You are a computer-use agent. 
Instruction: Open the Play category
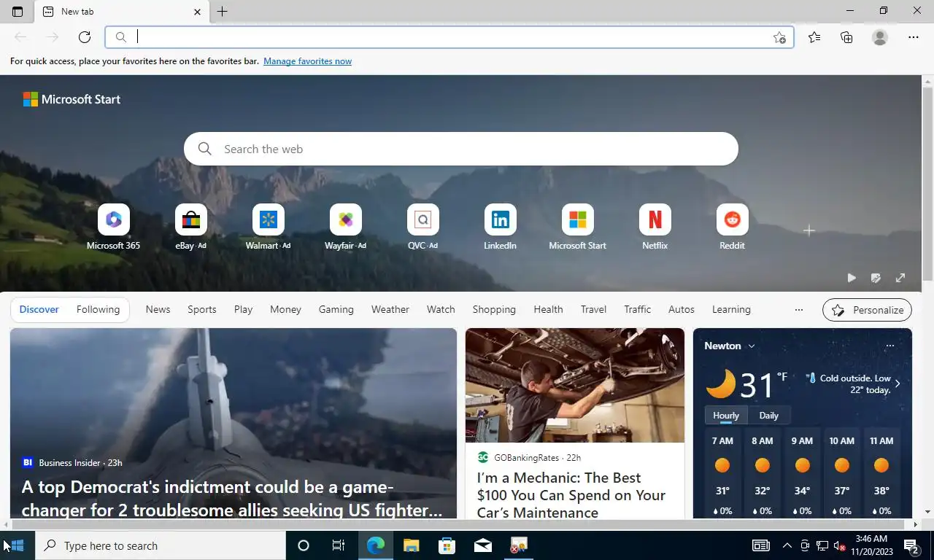click(x=243, y=309)
